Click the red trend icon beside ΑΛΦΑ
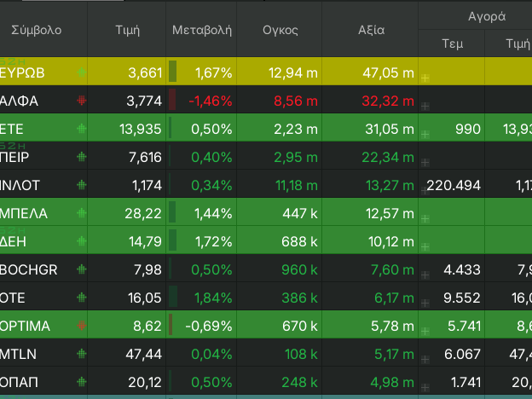The image size is (532, 399). (x=82, y=101)
